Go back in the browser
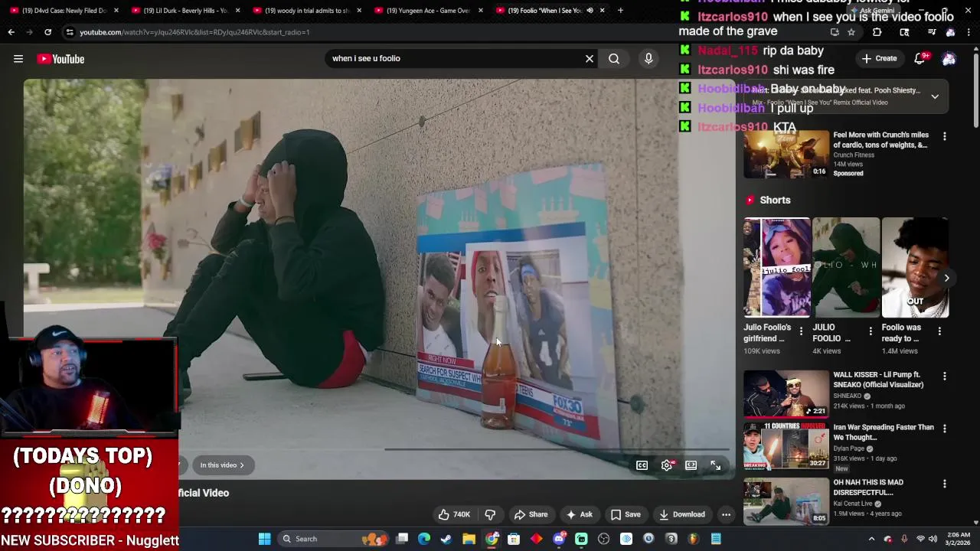Viewport: 980px width, 551px height. (11, 32)
